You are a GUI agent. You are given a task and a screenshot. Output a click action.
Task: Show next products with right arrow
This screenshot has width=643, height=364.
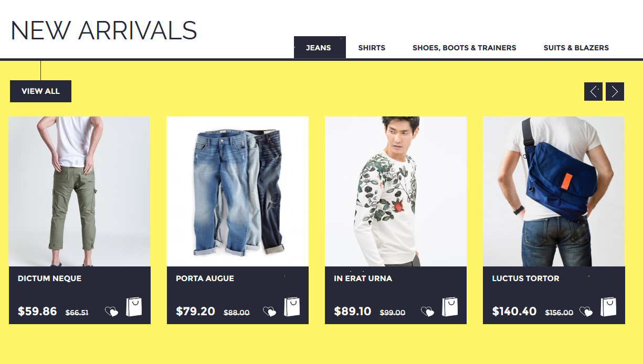tap(615, 91)
